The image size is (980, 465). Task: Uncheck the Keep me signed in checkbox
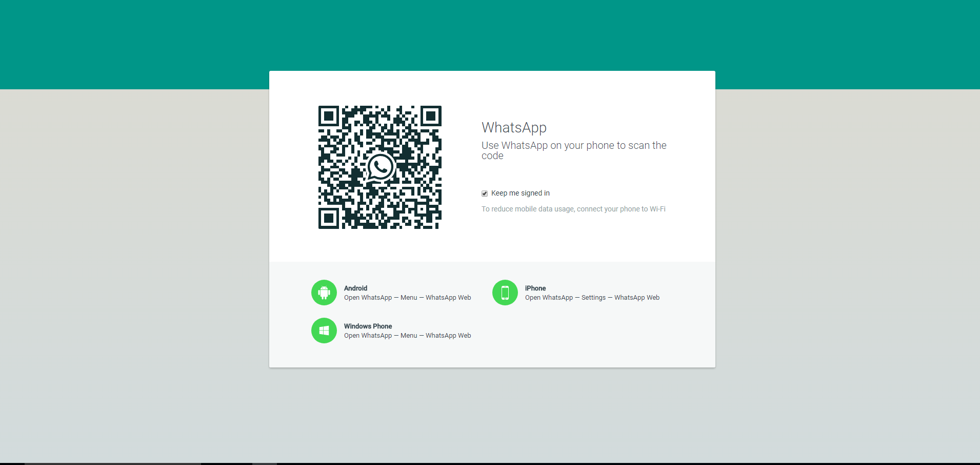(485, 193)
